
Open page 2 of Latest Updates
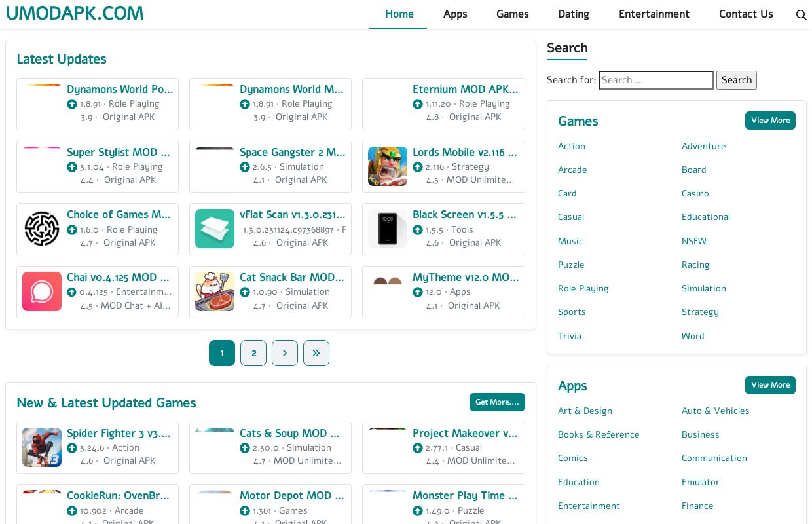click(x=253, y=353)
